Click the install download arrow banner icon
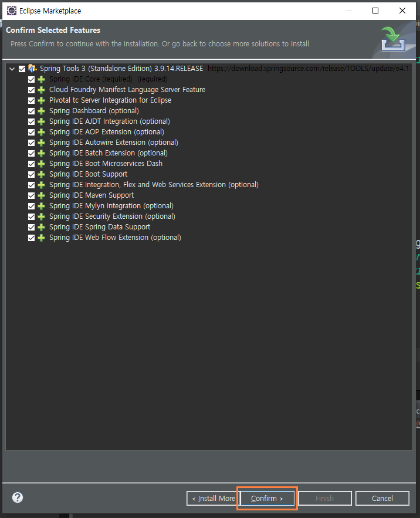Viewport: 420px width, 518px height. point(393,39)
